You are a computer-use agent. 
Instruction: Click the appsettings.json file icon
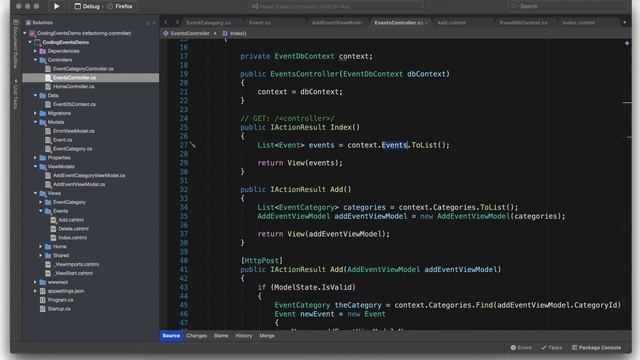pos(43,291)
